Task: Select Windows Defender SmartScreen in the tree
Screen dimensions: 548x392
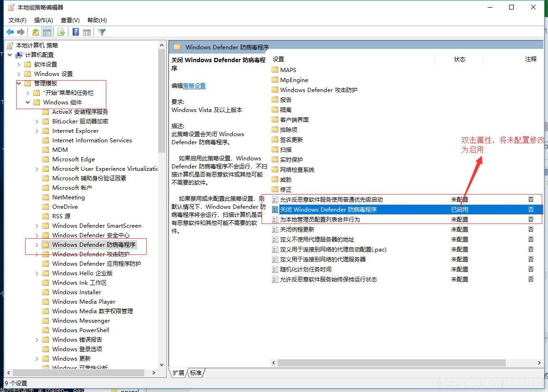Action: pos(97,226)
